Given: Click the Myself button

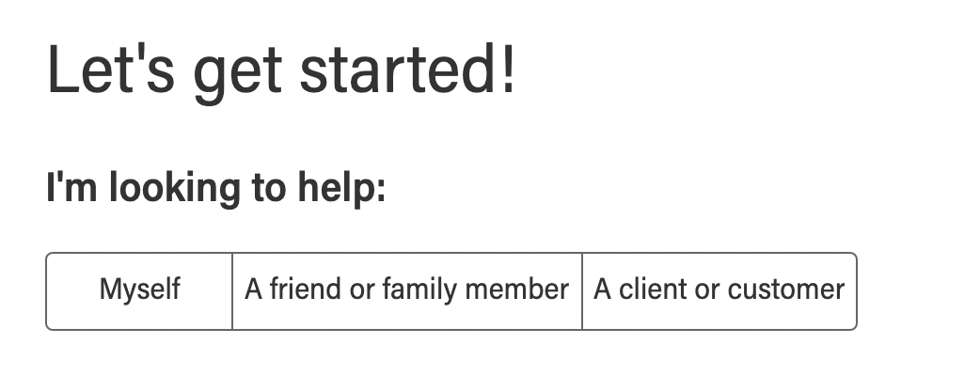Looking at the screenshot, I should [x=139, y=290].
